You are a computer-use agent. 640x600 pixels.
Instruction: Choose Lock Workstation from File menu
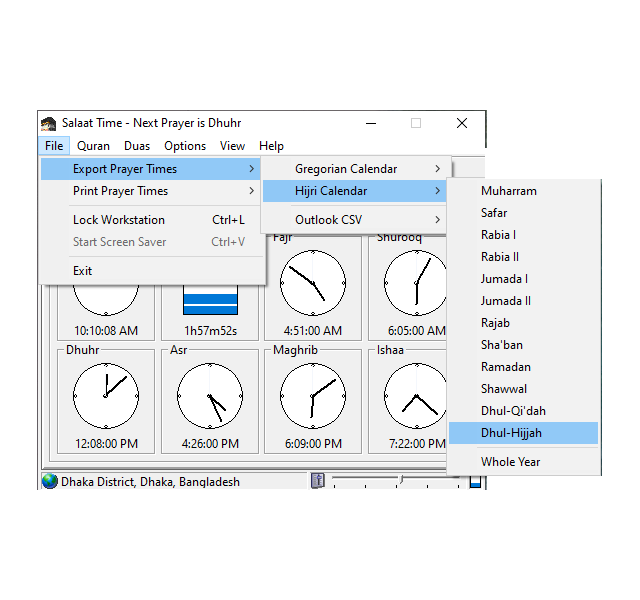coord(151,220)
